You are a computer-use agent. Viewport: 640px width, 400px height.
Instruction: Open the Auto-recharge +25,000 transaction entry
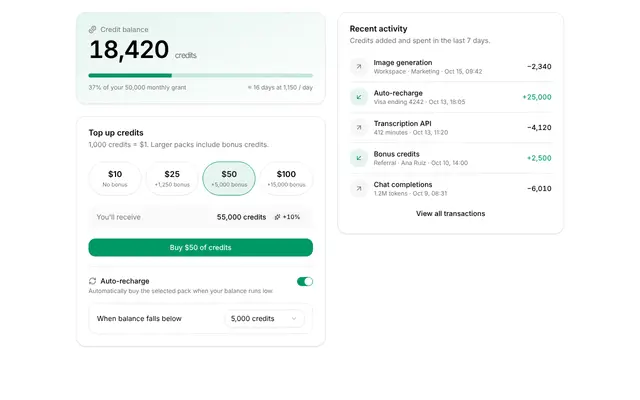pos(451,97)
